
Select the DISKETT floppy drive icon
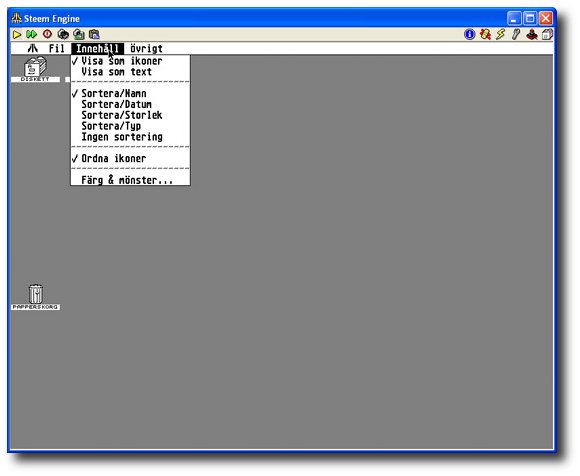tap(36, 69)
